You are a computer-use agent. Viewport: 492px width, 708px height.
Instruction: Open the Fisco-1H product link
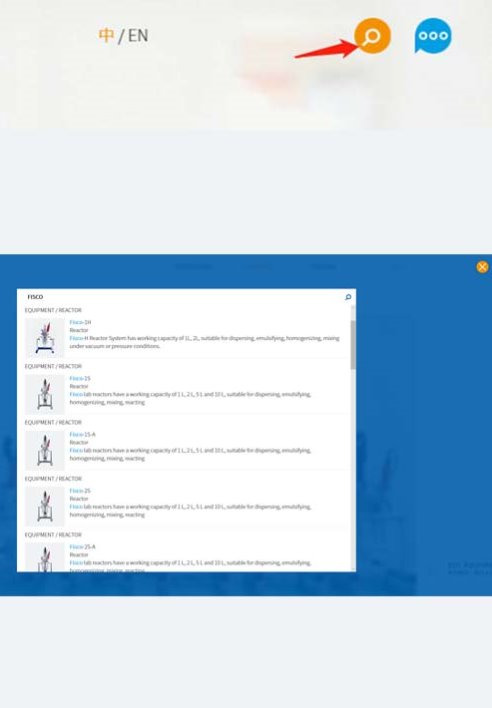click(x=80, y=322)
